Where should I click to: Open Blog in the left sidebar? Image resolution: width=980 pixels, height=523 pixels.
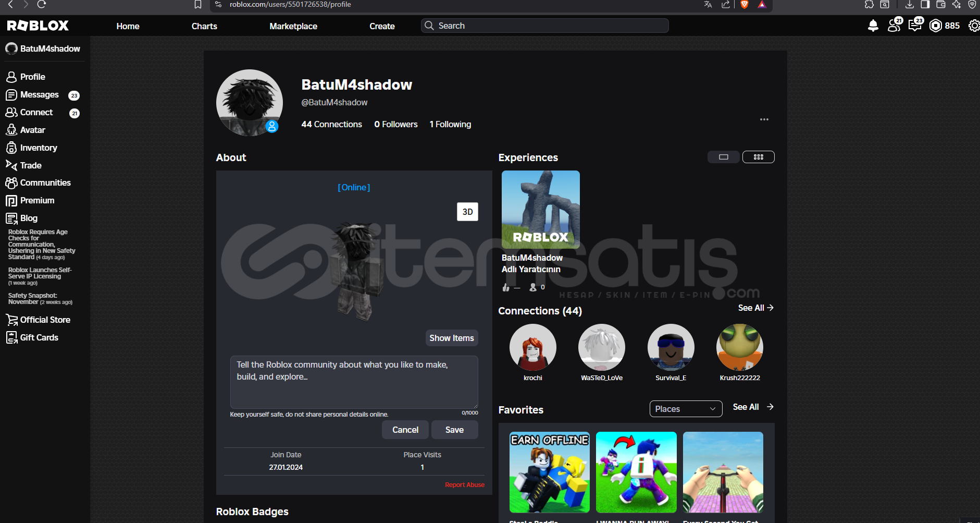pos(21,218)
